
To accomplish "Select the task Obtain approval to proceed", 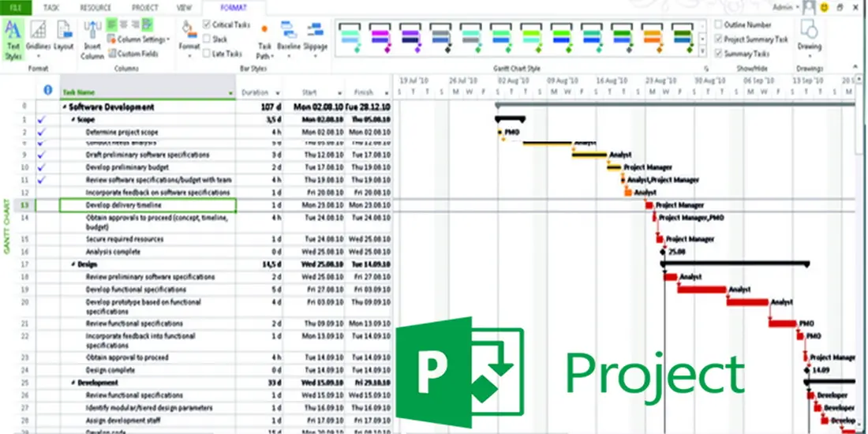I will [x=127, y=357].
